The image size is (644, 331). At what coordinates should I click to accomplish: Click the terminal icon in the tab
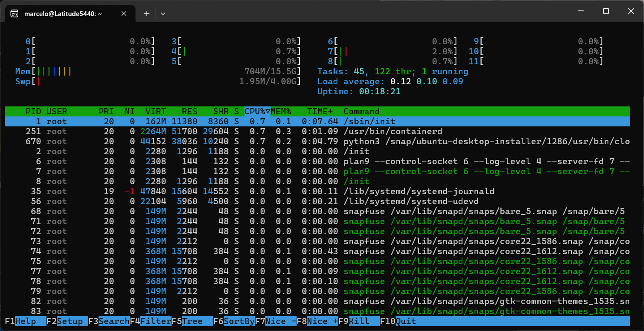click(14, 13)
